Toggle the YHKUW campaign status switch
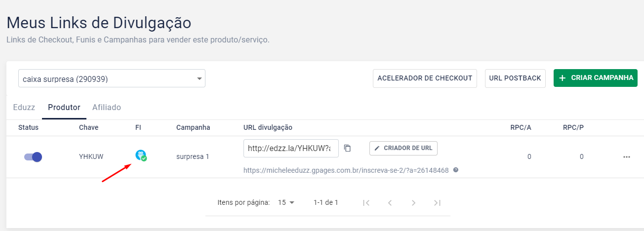644x231 pixels. (x=33, y=157)
